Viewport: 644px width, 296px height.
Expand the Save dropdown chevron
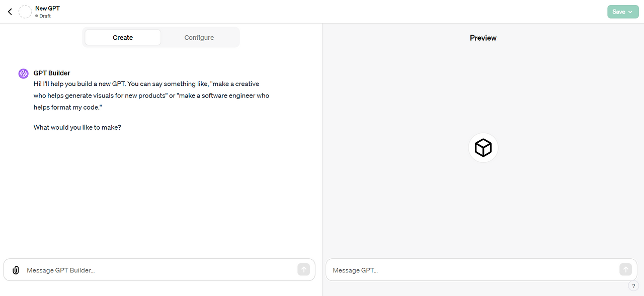pyautogui.click(x=630, y=11)
